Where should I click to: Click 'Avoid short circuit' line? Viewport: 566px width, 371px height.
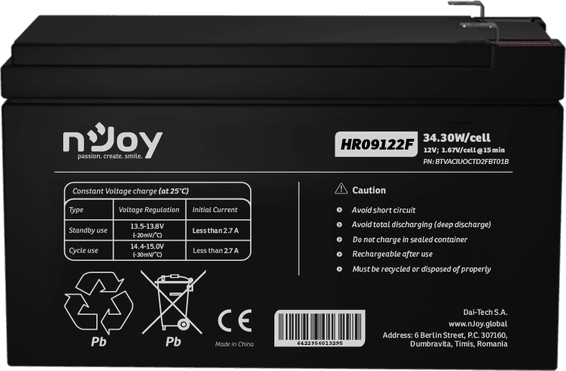pos(383,210)
